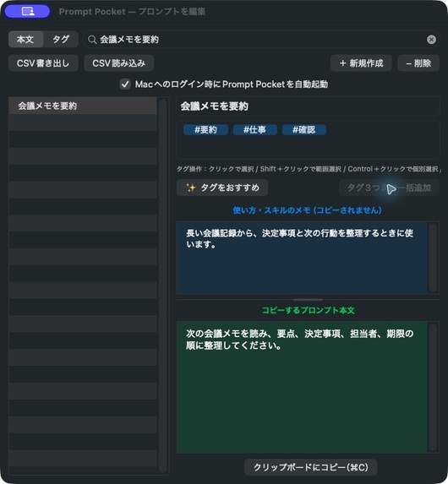Viewport: 448px width, 484px height.
Task: Click the タグをおすすめ button
Action: 222,188
